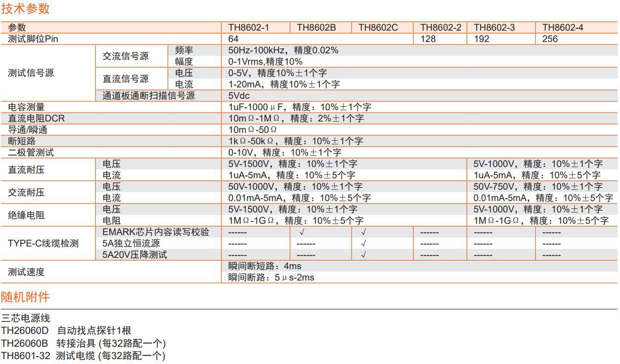Image resolution: width=620 pixels, height=364 pixels.
Task: Click the 5A独立恒流源 checkmark under TH8602C
Action: point(363,243)
